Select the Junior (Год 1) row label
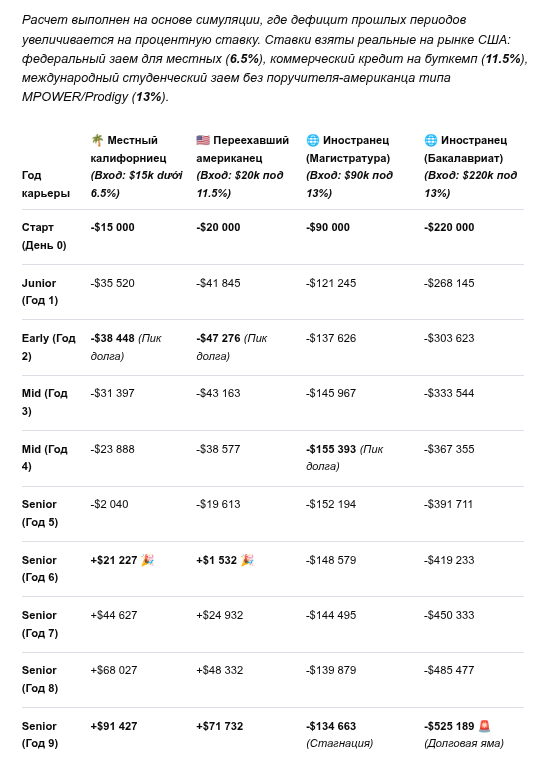This screenshot has width=547, height=765. [40, 292]
